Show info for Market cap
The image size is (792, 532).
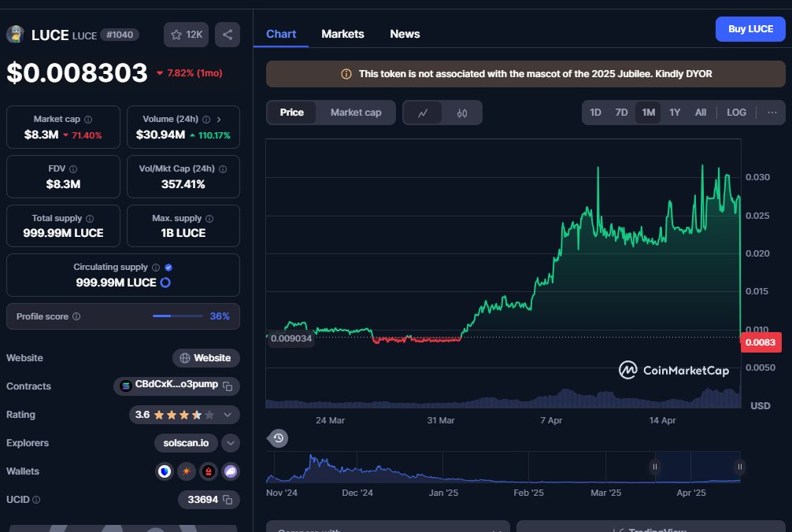tap(88, 120)
